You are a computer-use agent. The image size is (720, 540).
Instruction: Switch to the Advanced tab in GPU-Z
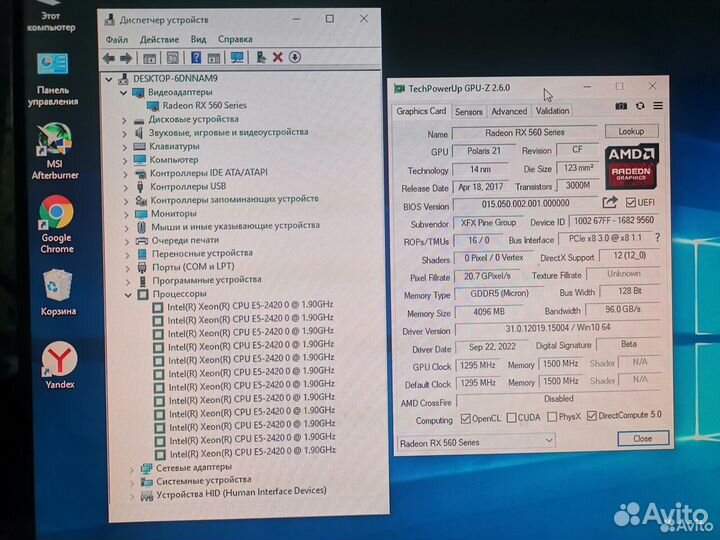tap(509, 111)
